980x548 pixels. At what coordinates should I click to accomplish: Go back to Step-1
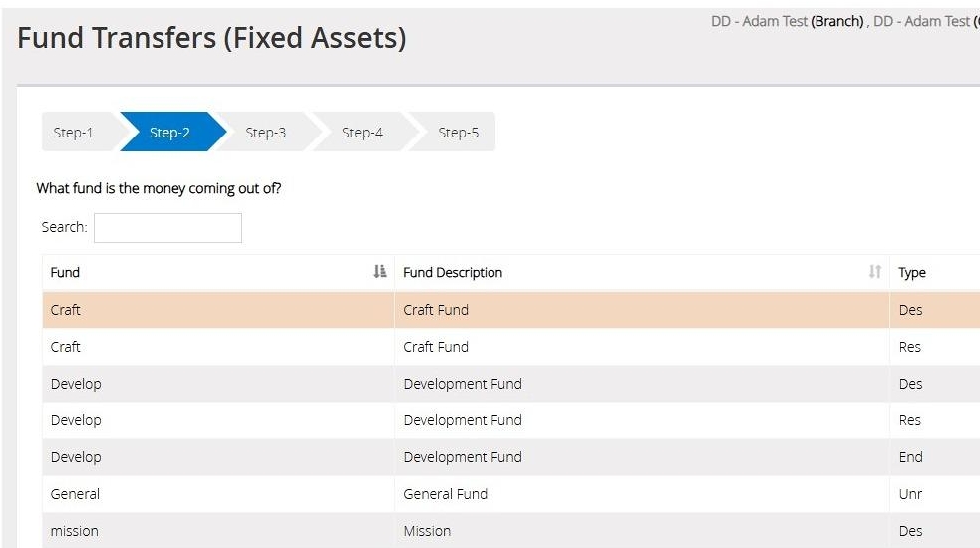[x=74, y=133]
